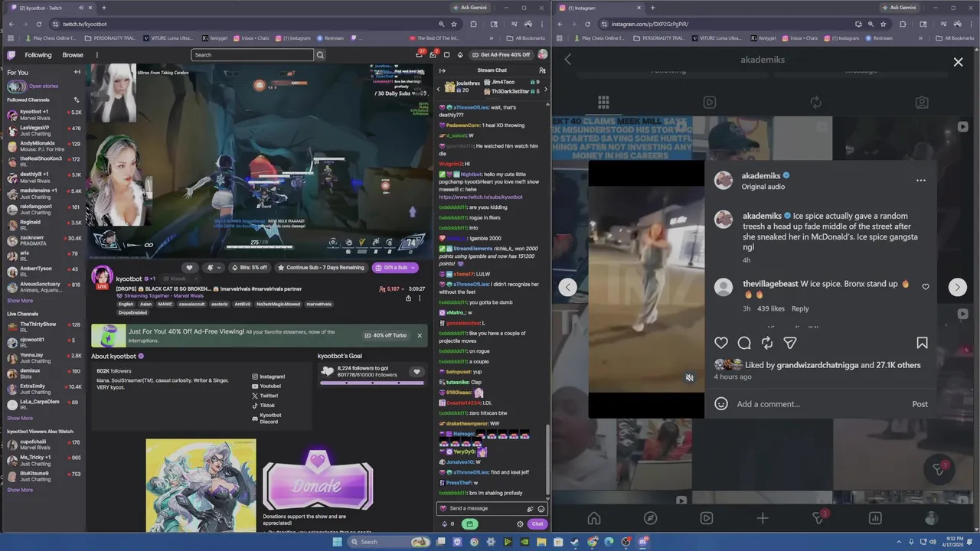Open Twitch chat settings gear
Screen dimensions: 980x551
(520, 524)
